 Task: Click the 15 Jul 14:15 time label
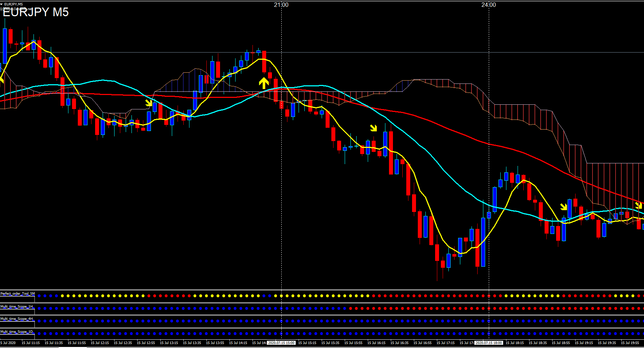[238, 343]
